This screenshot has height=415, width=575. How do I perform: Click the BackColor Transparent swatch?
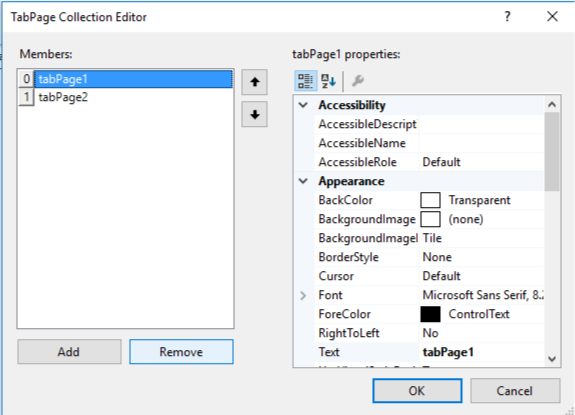(x=430, y=200)
